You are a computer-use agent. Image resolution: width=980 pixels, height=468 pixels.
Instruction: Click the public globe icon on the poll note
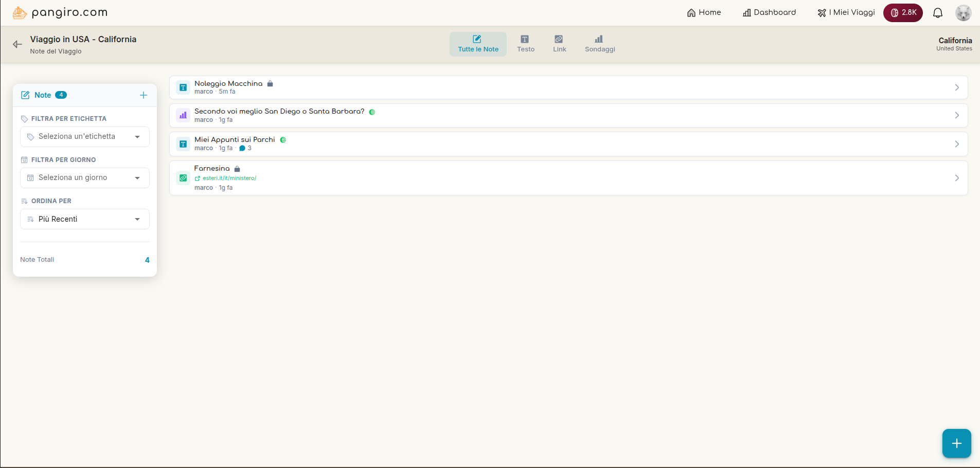tap(372, 112)
